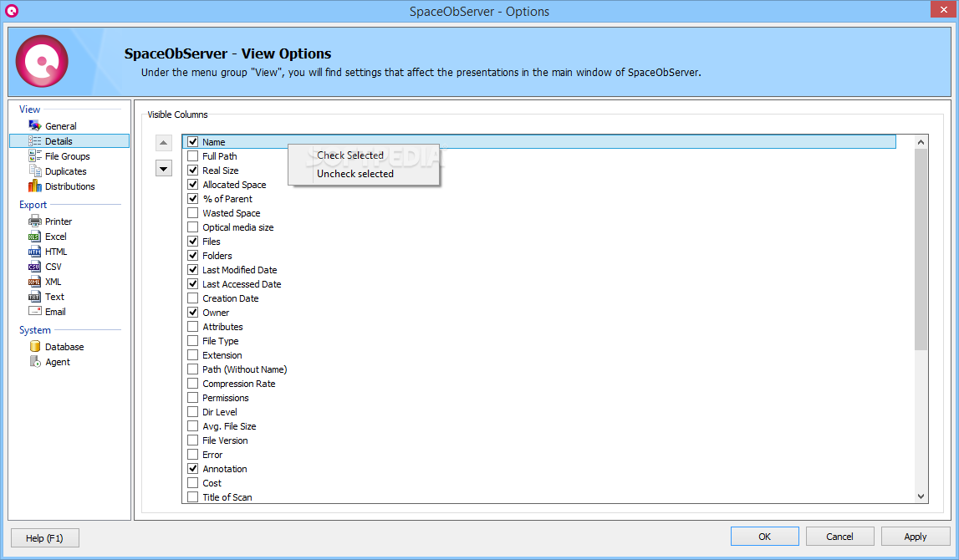Click the Cancel button
Image resolution: width=959 pixels, height=560 pixels.
839,536
